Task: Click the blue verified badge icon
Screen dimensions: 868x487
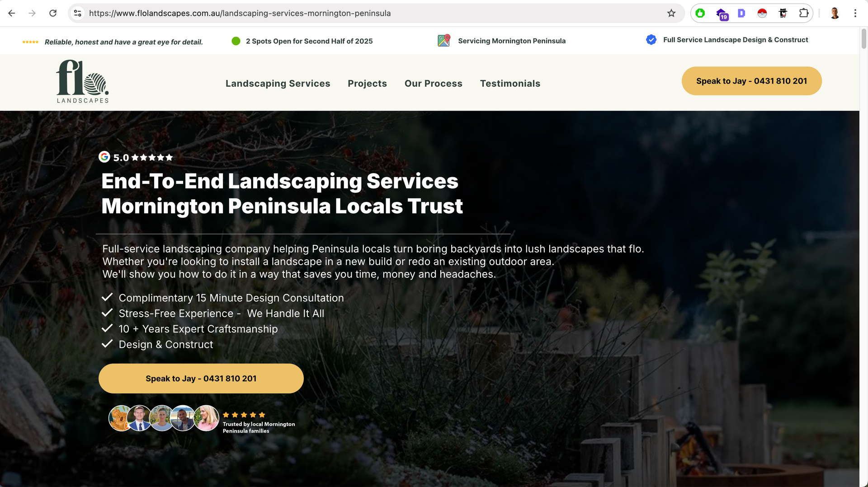Action: (x=651, y=40)
